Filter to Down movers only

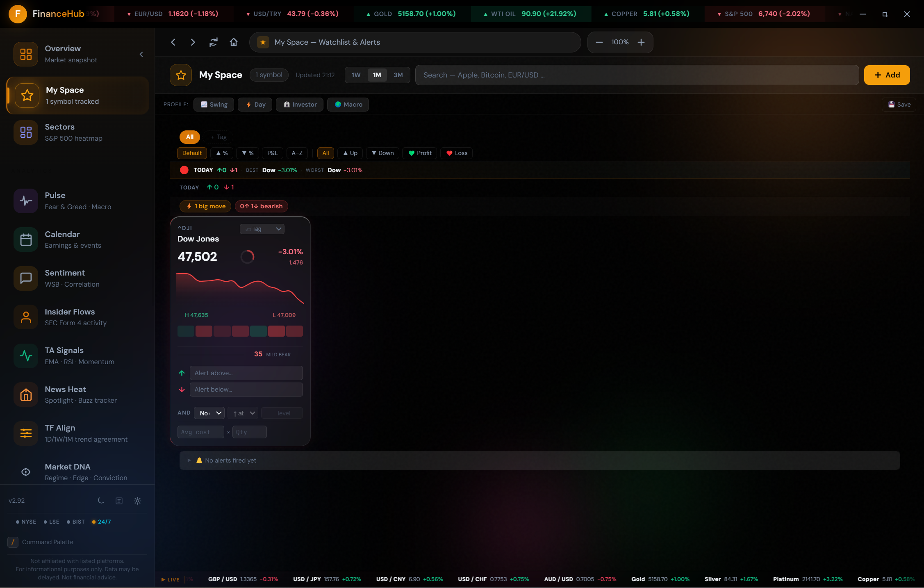[382, 153]
